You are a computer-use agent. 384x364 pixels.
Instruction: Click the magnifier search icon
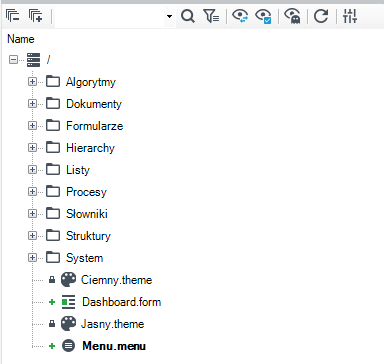coord(188,16)
